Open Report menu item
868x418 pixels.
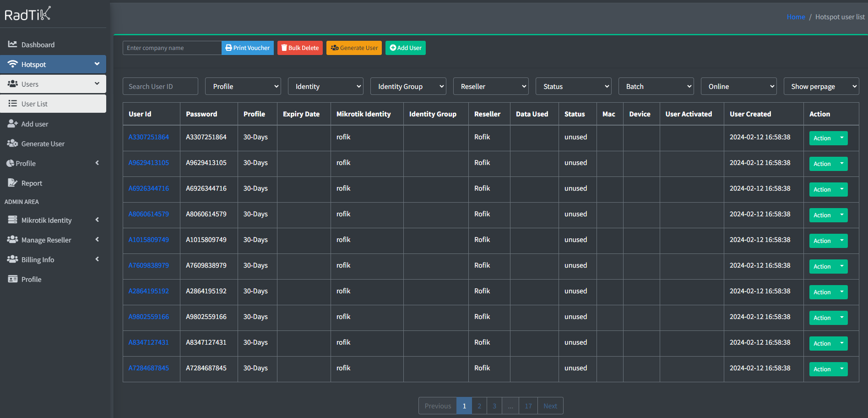[53, 183]
